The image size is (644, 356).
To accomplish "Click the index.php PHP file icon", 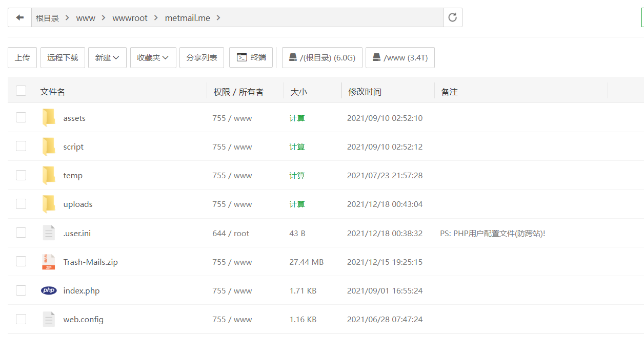I will pyautogui.click(x=49, y=290).
